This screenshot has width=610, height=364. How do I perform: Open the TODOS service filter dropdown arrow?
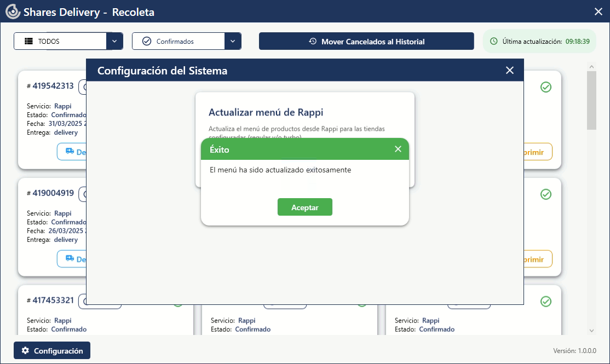114,41
